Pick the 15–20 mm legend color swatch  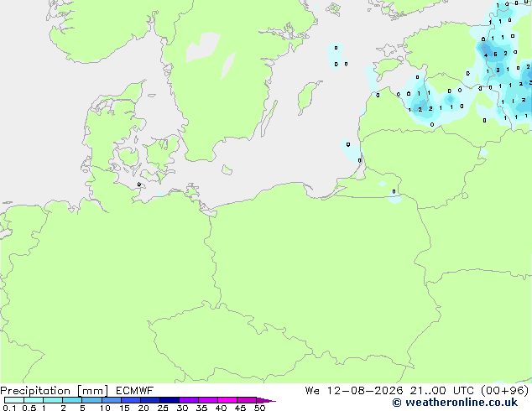click(x=131, y=400)
